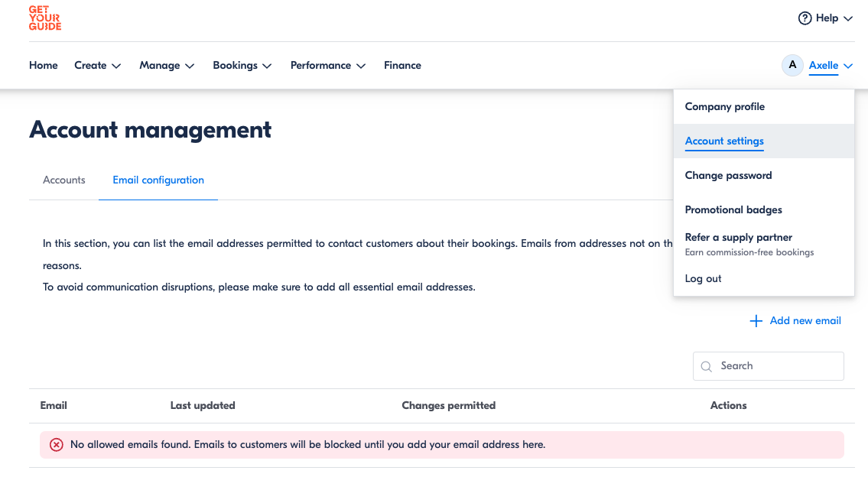The height and width of the screenshot is (477, 868).
Task: Click the GetYourGuide logo
Action: [x=45, y=18]
